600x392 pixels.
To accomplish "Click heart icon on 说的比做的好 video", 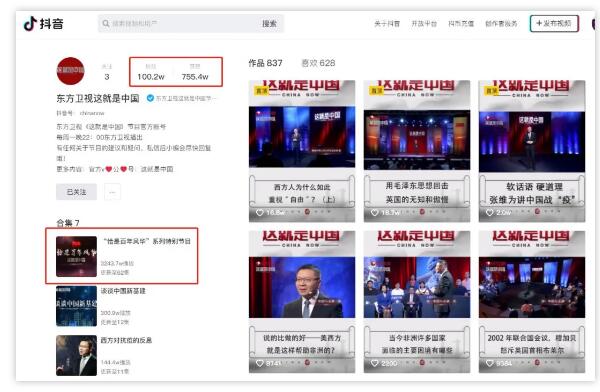I will point(260,363).
